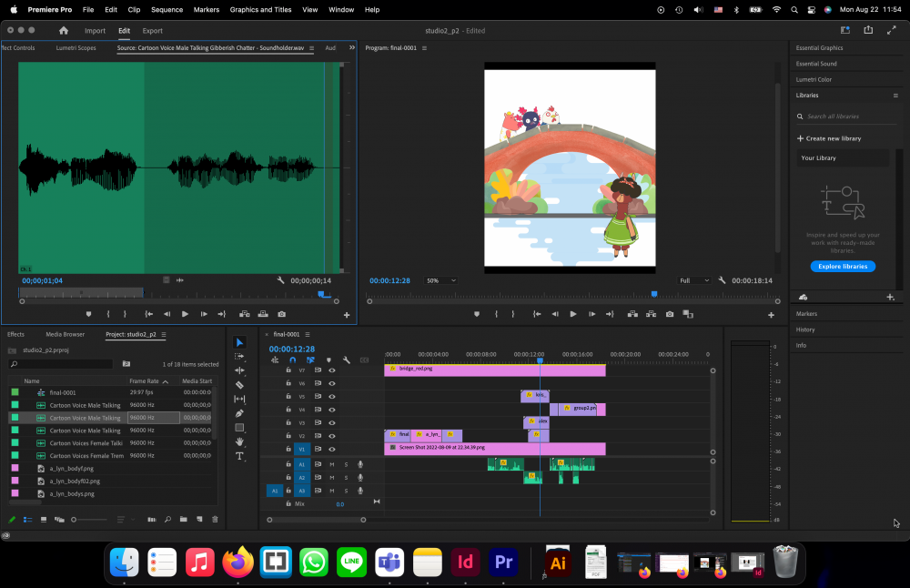This screenshot has width=910, height=588.
Task: Solo audio track A2
Action: click(x=347, y=478)
